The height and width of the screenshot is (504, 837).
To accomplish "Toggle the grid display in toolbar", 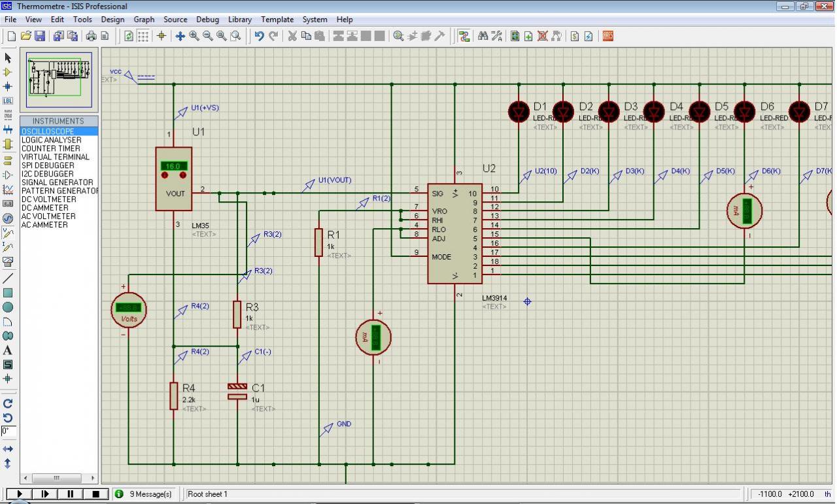I will (143, 36).
